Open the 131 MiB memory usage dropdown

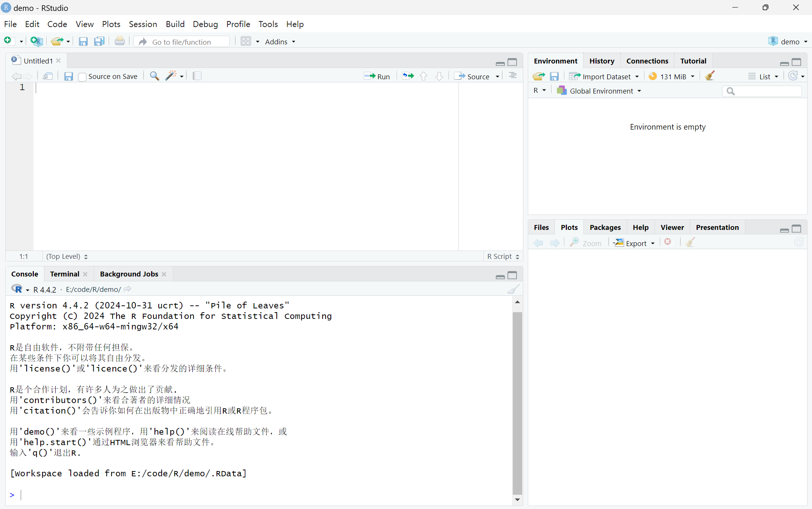point(671,76)
